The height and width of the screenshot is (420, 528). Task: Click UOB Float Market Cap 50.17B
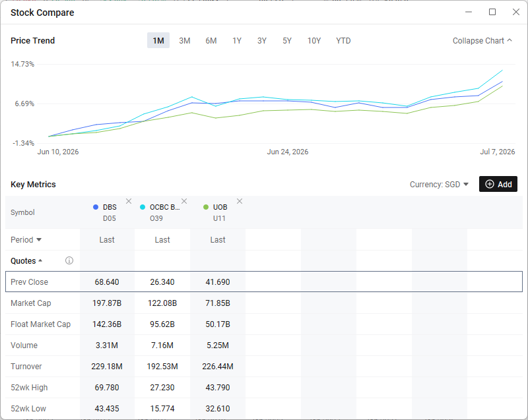(218, 324)
